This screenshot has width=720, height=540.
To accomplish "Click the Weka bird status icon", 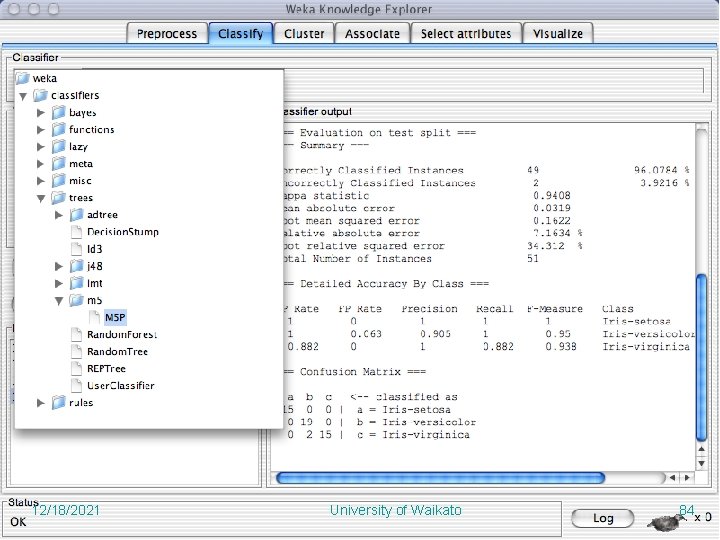I will click(665, 522).
